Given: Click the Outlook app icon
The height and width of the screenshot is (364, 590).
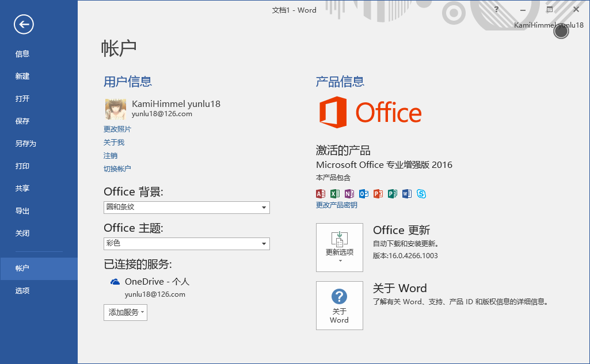Looking at the screenshot, I should [364, 194].
